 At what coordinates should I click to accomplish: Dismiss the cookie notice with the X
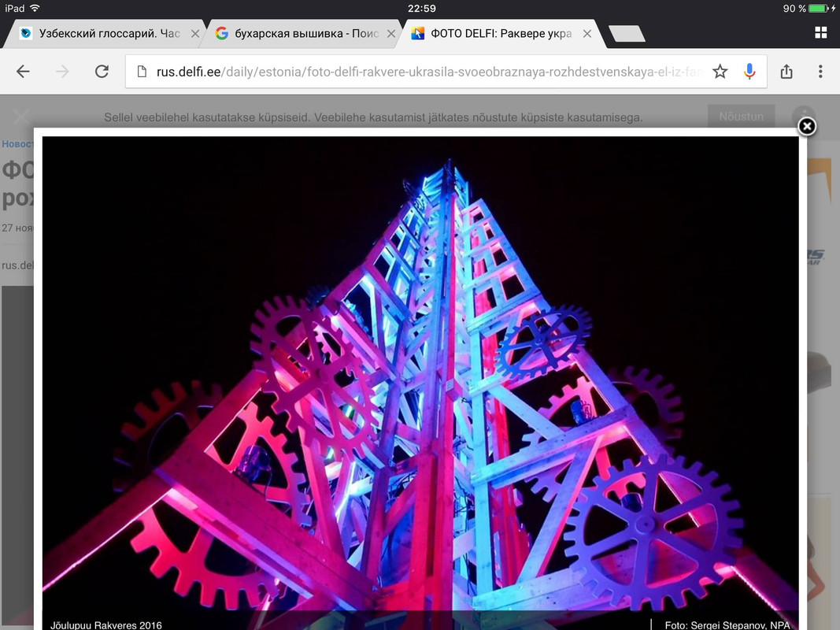[21, 117]
